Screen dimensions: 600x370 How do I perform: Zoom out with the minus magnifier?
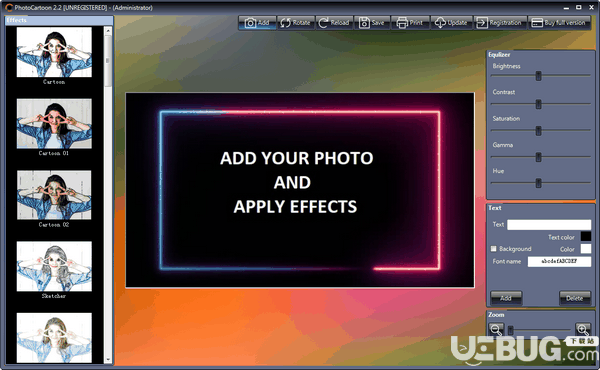coord(496,329)
